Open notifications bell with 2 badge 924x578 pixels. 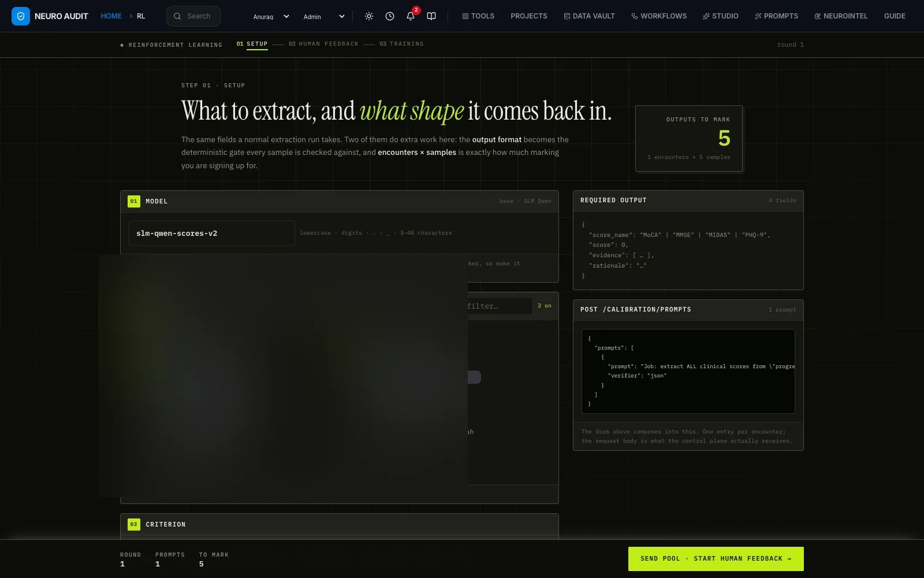pyautogui.click(x=411, y=16)
